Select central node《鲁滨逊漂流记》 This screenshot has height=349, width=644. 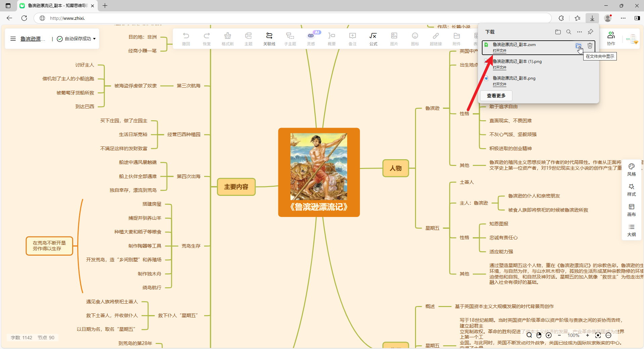319,172
